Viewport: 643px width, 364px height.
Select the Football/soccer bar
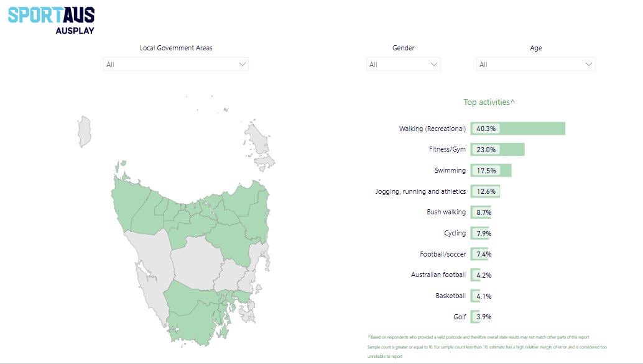click(x=480, y=254)
